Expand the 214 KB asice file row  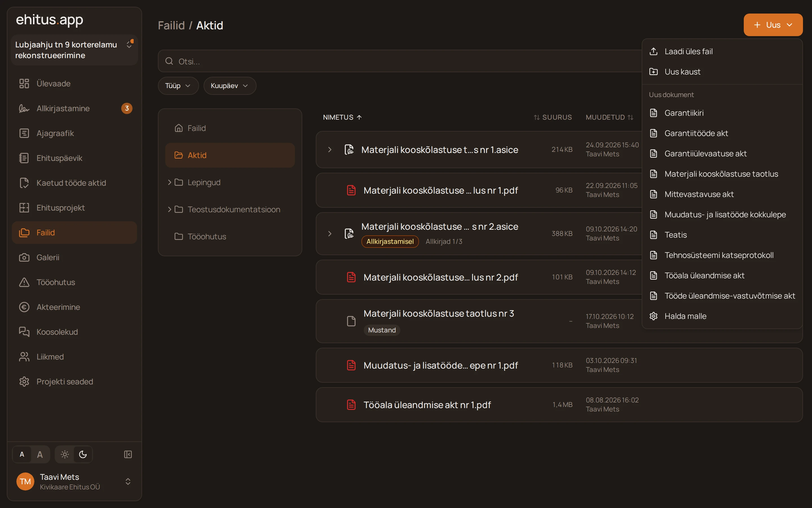click(330, 150)
